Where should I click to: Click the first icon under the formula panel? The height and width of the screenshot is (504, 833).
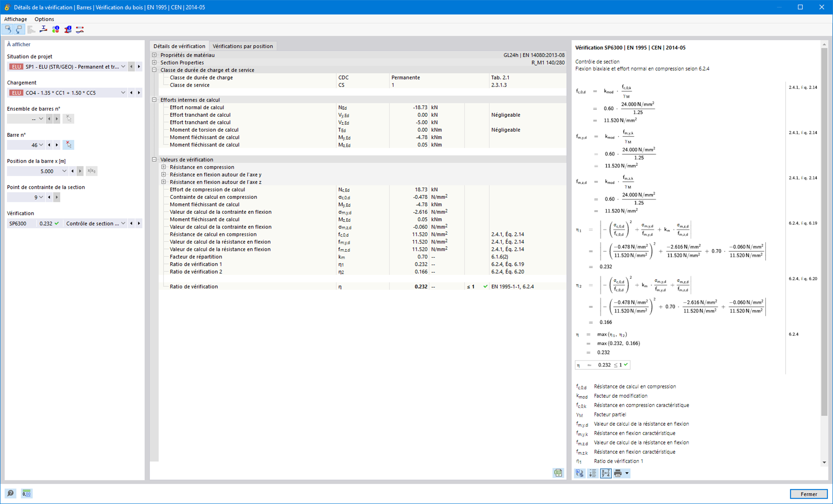click(580, 473)
